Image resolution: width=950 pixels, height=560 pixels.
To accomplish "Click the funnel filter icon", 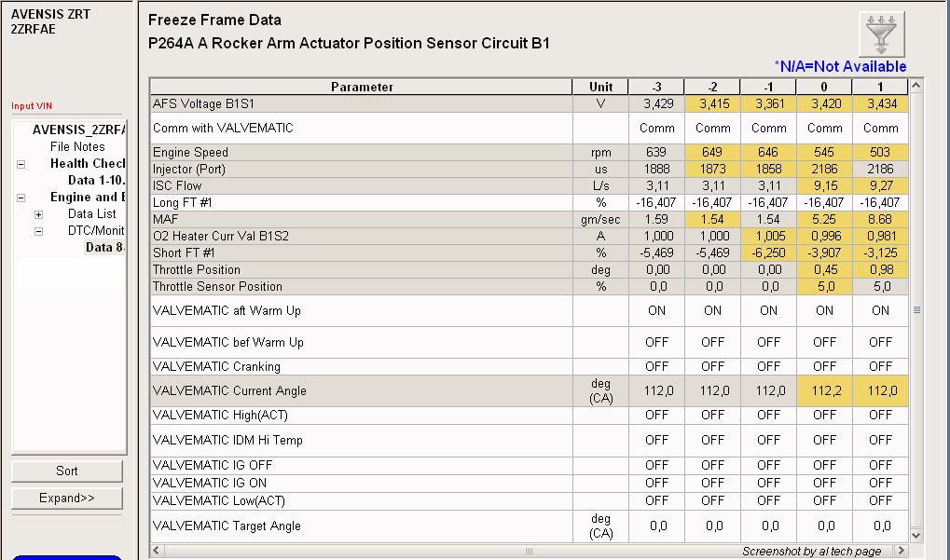I will click(880, 34).
